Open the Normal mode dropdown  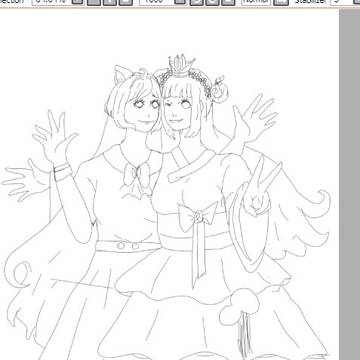(x=256, y=2)
